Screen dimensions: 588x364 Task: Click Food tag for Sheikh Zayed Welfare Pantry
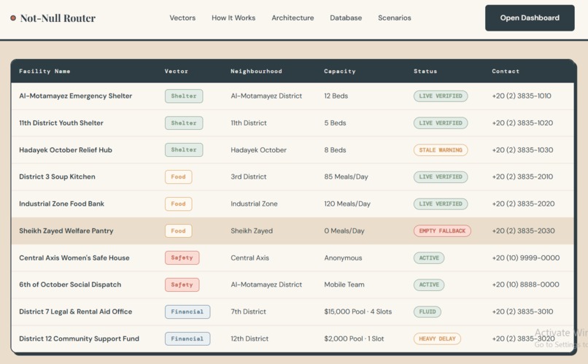pyautogui.click(x=179, y=231)
